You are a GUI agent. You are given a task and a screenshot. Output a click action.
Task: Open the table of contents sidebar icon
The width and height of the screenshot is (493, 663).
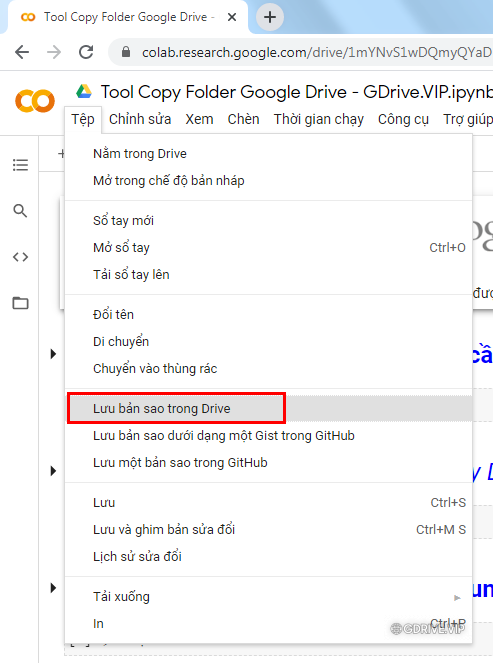click(x=20, y=165)
